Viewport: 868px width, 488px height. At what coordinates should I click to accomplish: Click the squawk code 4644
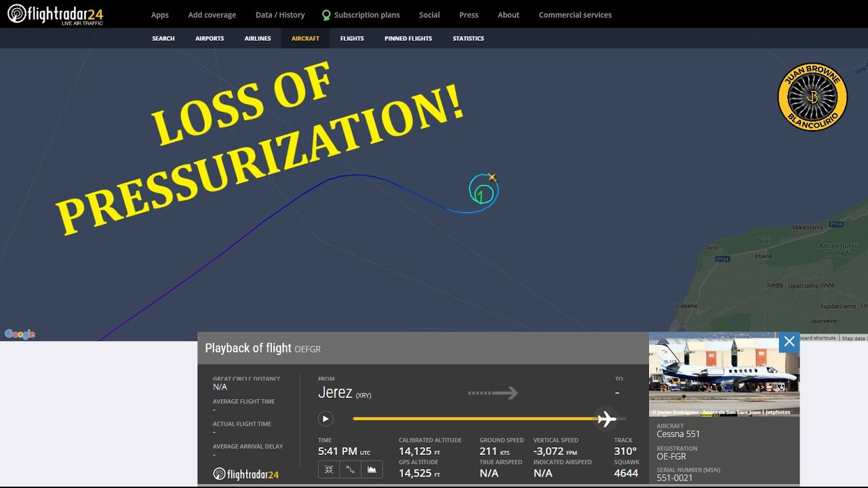626,473
